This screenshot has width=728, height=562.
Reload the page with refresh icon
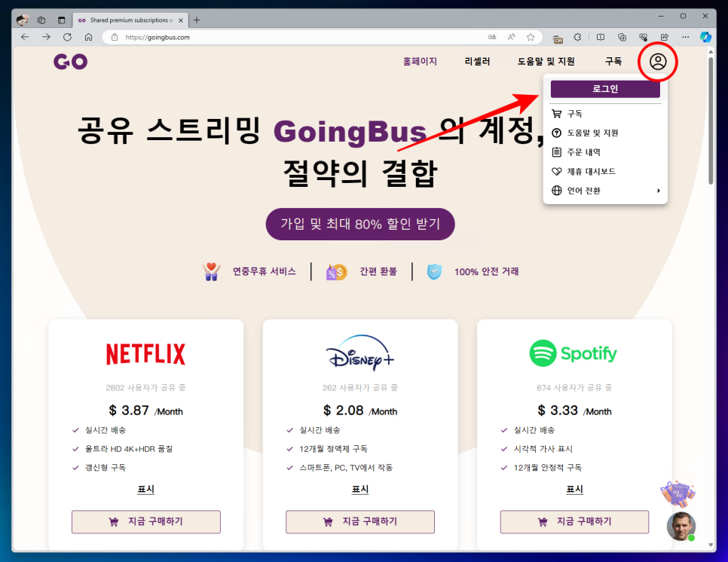coord(67,37)
